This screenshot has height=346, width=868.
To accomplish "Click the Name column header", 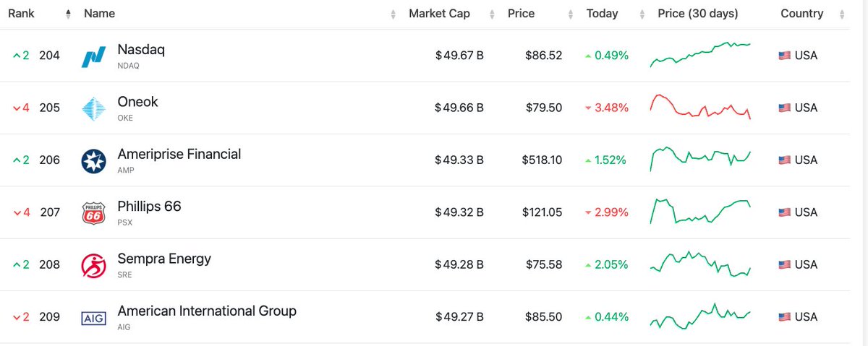I will click(x=99, y=14).
